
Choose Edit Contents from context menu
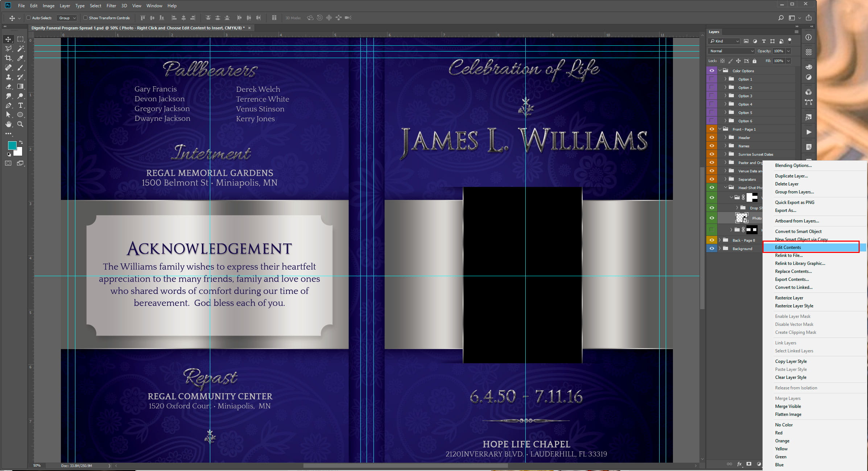coord(788,247)
